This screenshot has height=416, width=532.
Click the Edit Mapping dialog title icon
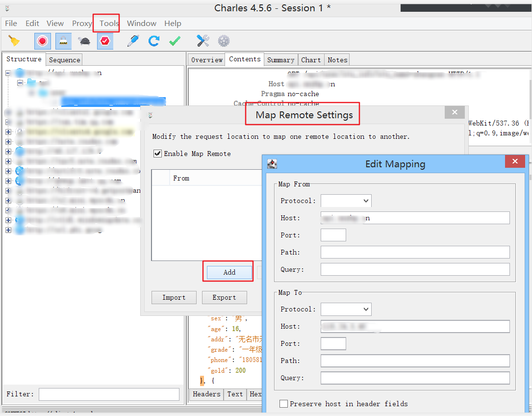point(272,164)
